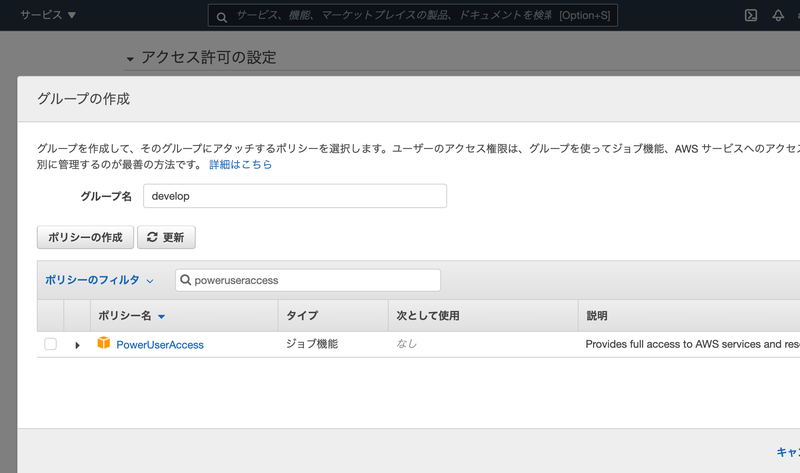Click the グループ名 field containing develop
This screenshot has height=473, width=800.
[x=294, y=196]
